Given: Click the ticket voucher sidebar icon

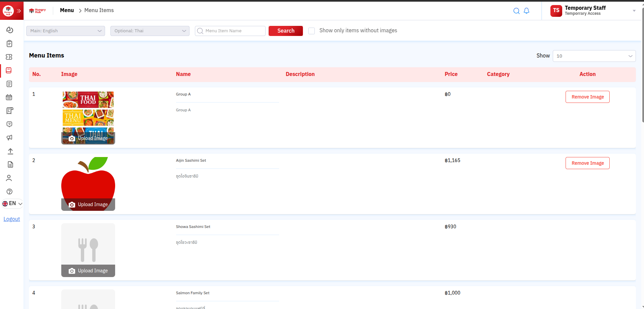Looking at the screenshot, I should (9, 57).
